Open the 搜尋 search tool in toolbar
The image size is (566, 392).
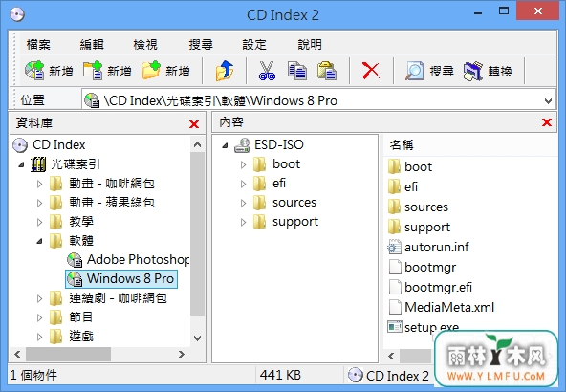tap(429, 71)
